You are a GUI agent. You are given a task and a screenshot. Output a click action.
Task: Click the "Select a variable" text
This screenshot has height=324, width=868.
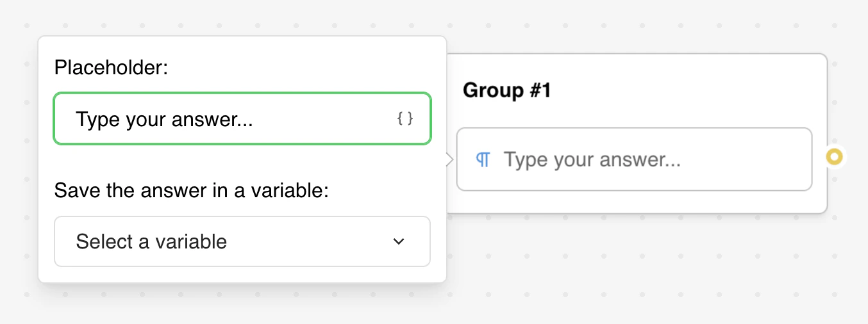pyautogui.click(x=151, y=241)
